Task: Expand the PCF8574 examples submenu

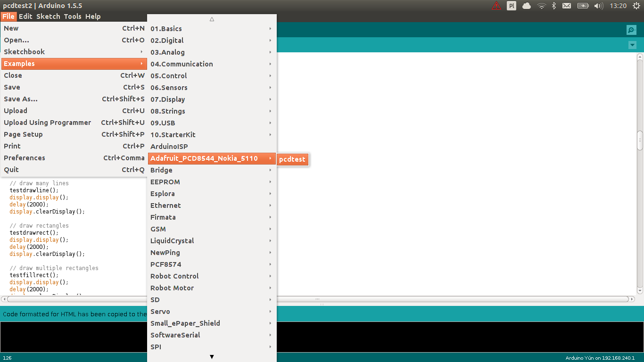Action: pos(212,264)
